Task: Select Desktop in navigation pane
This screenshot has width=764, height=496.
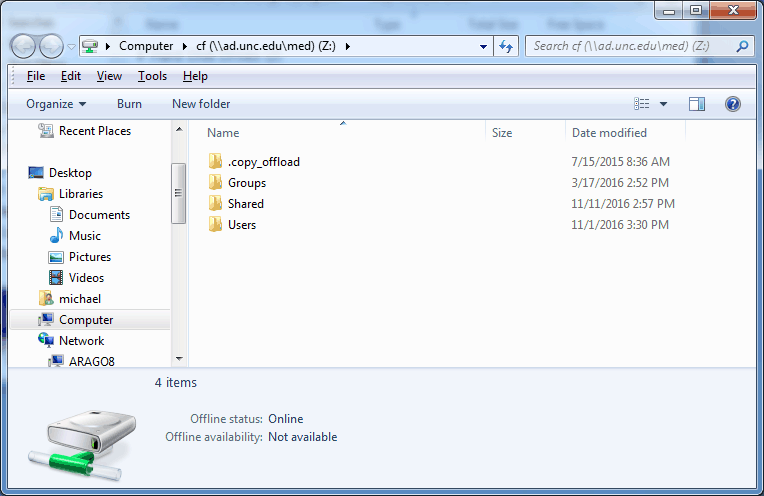Action: pyautogui.click(x=70, y=173)
